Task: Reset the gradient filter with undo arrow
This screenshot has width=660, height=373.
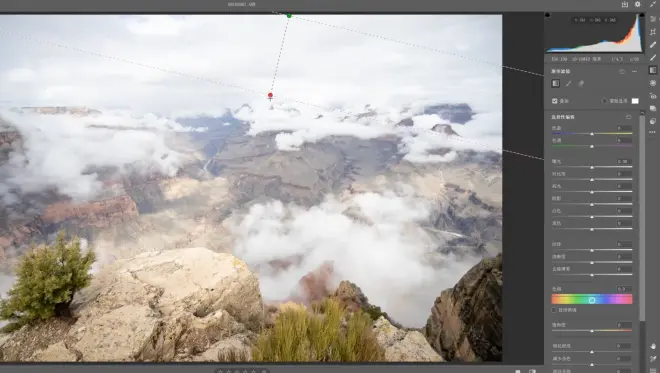Action: click(x=622, y=72)
